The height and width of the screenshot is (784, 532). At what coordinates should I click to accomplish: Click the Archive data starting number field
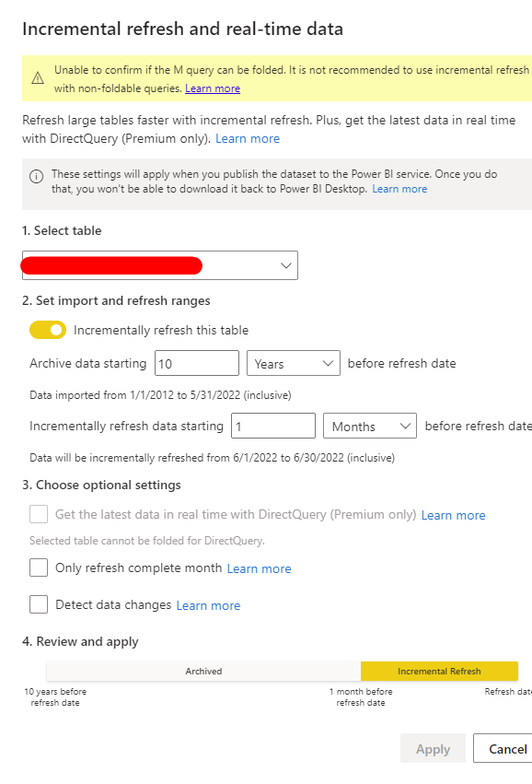tap(197, 364)
